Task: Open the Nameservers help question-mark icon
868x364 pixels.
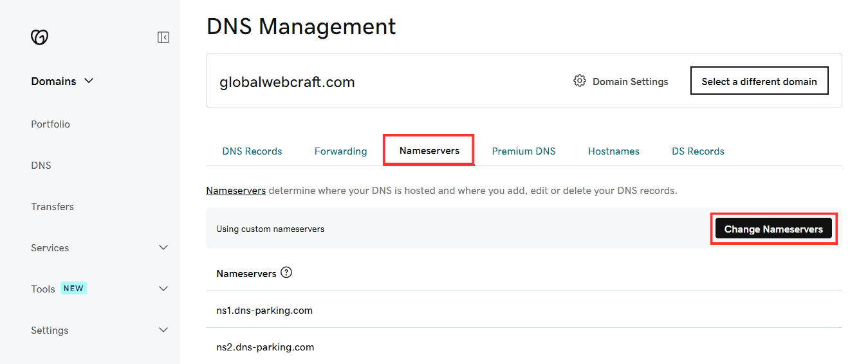Action: [286, 273]
